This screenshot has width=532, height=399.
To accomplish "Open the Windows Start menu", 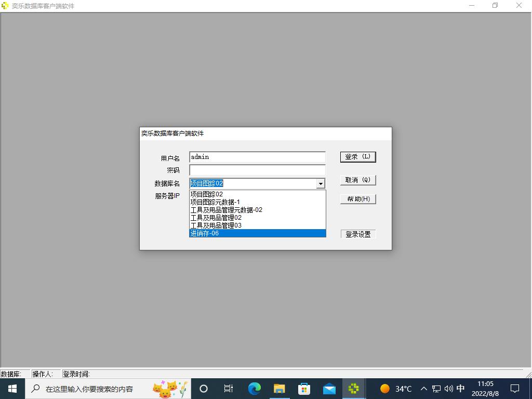I will [x=12, y=389].
